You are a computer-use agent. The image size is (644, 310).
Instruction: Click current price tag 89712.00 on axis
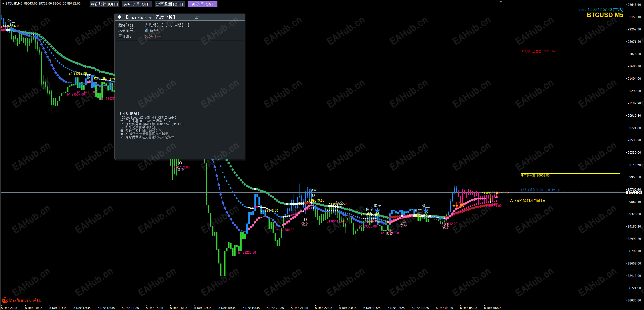point(634,193)
